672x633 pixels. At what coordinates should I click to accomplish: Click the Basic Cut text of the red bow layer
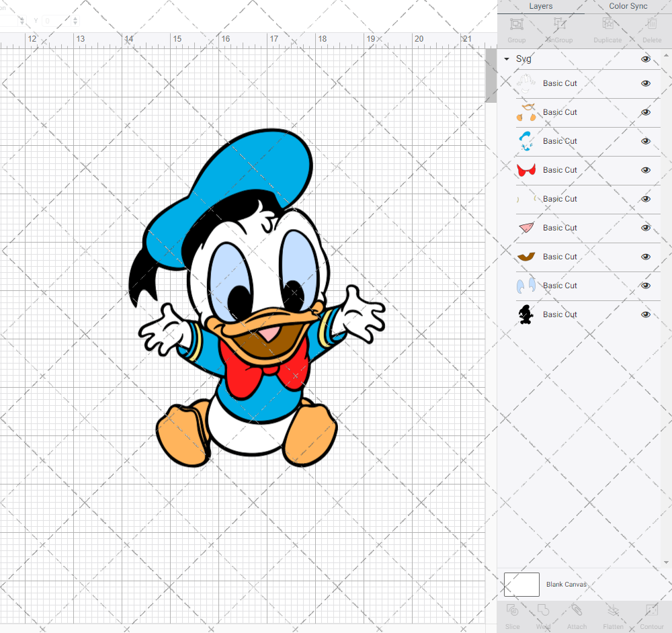[x=560, y=170]
